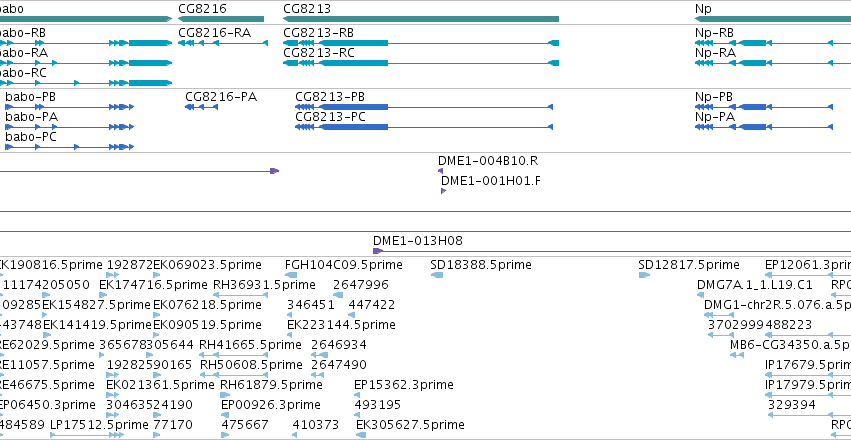Select the babo-PB protein feature
This screenshot has height=440, width=851.
[x=69, y=107]
